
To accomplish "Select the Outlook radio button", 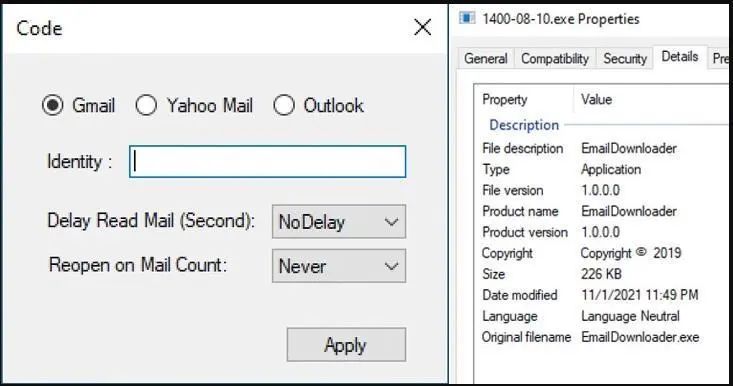I will (284, 105).
